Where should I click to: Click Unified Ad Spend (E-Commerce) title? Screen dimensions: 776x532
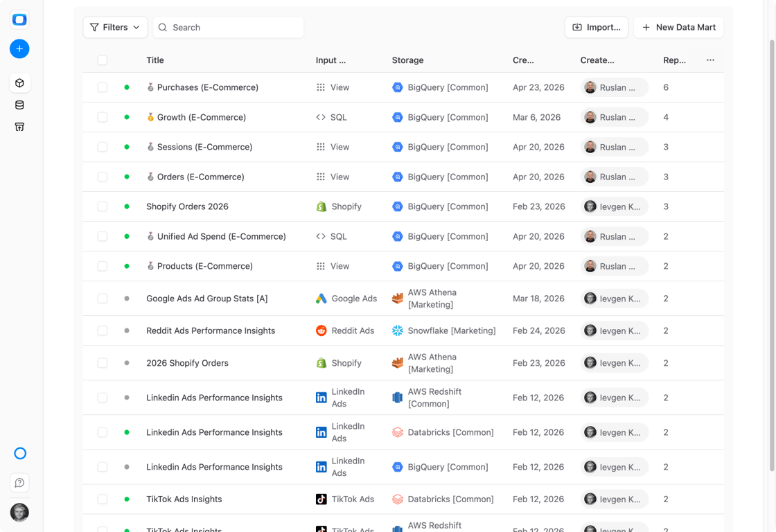pos(221,236)
